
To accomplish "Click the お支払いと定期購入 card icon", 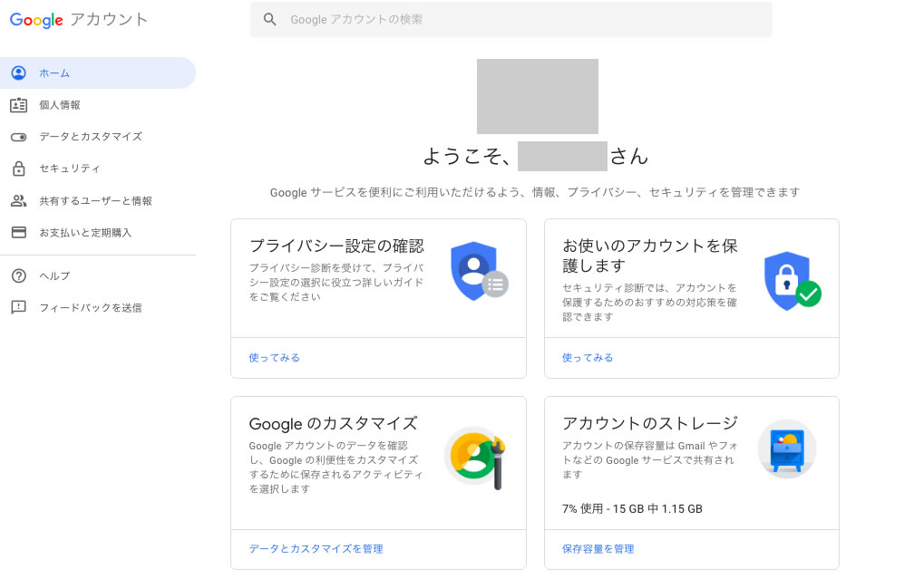I will 18,232.
